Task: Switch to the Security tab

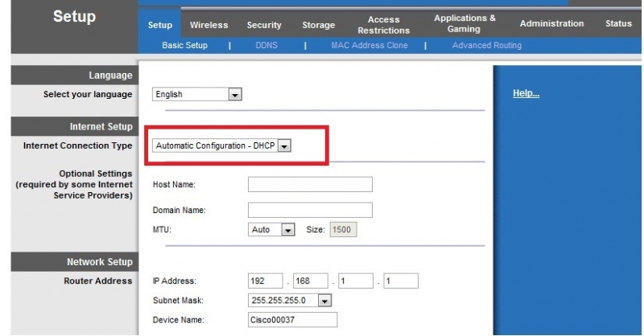Action: [264, 25]
